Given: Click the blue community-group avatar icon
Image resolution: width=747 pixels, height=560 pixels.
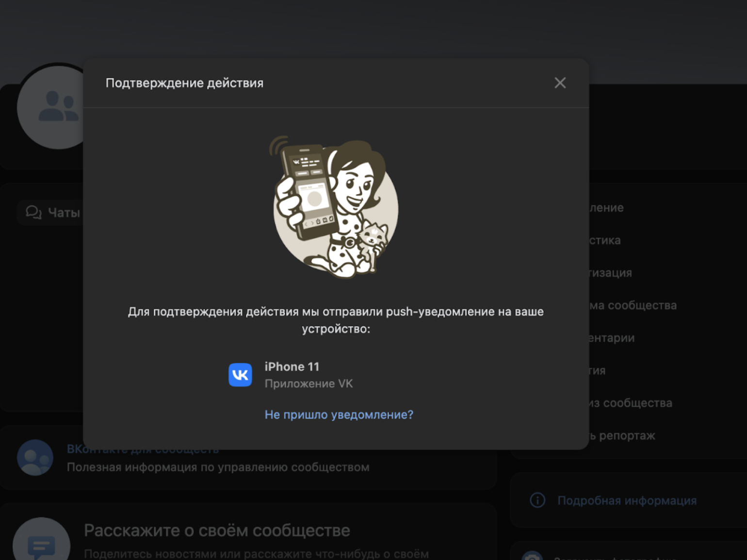Looking at the screenshot, I should point(35,458).
